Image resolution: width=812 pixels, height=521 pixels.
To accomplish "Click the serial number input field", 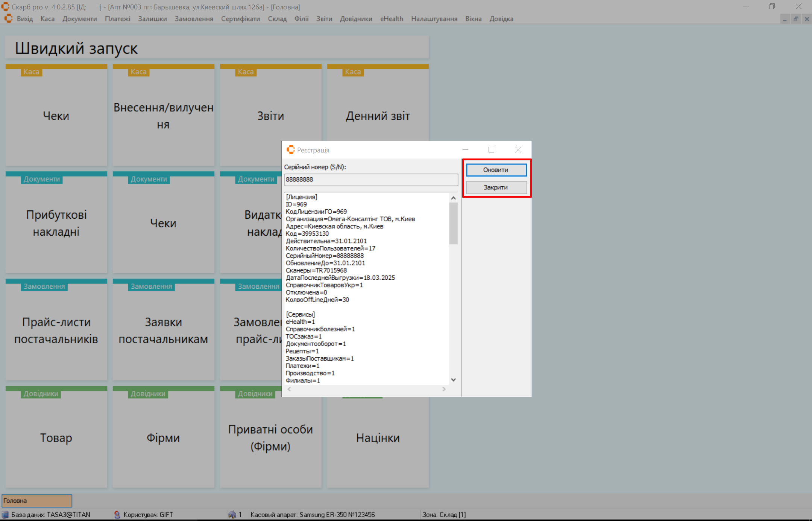I will 371,180.
